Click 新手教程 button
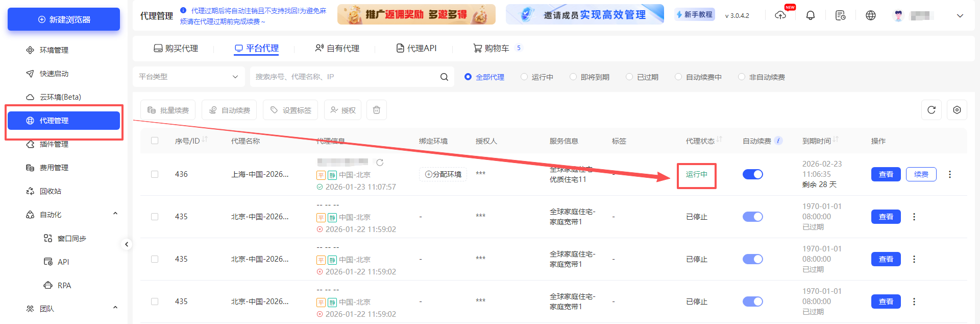 pyautogui.click(x=695, y=15)
